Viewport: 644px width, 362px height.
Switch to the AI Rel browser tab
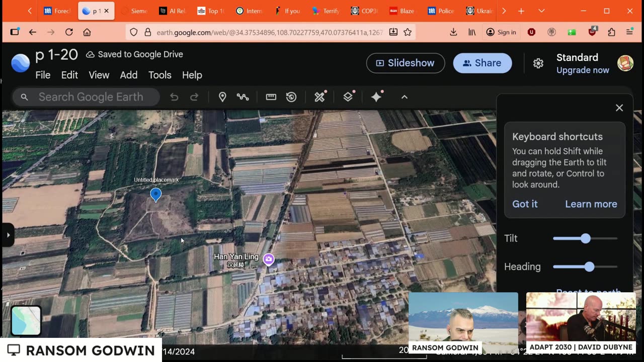click(173, 11)
